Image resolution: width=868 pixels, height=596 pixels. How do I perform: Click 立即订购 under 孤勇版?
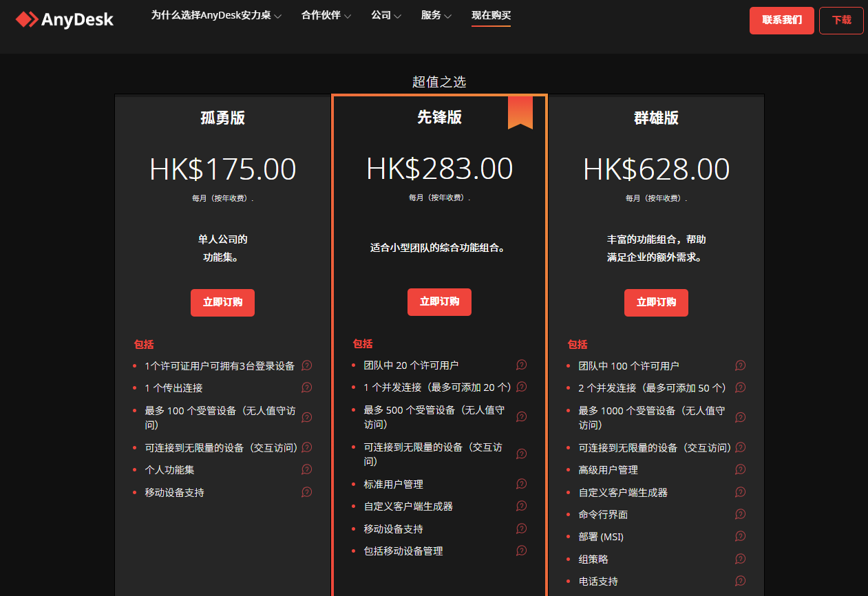tap(222, 303)
